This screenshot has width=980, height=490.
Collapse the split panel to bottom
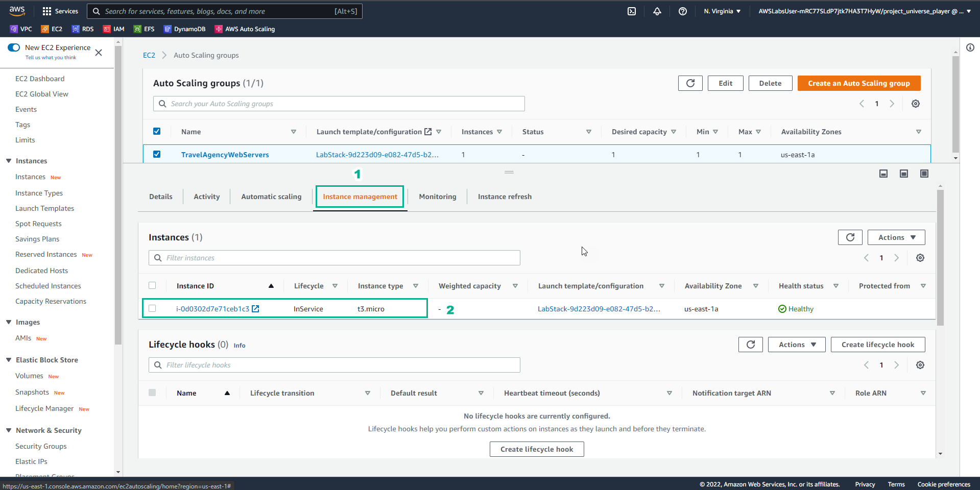click(883, 174)
